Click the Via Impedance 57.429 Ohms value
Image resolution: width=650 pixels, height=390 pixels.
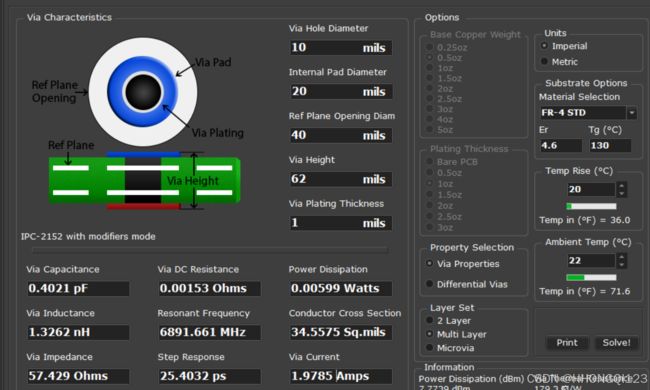78,376
